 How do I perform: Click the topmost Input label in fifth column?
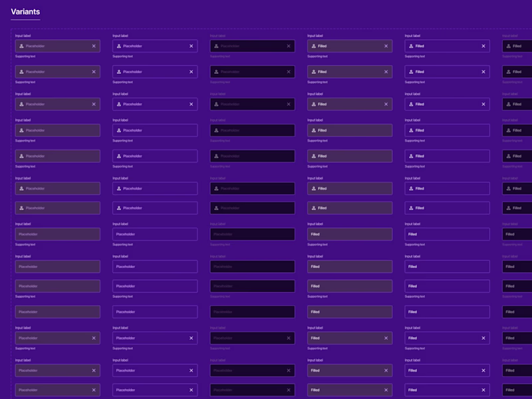coord(412,36)
